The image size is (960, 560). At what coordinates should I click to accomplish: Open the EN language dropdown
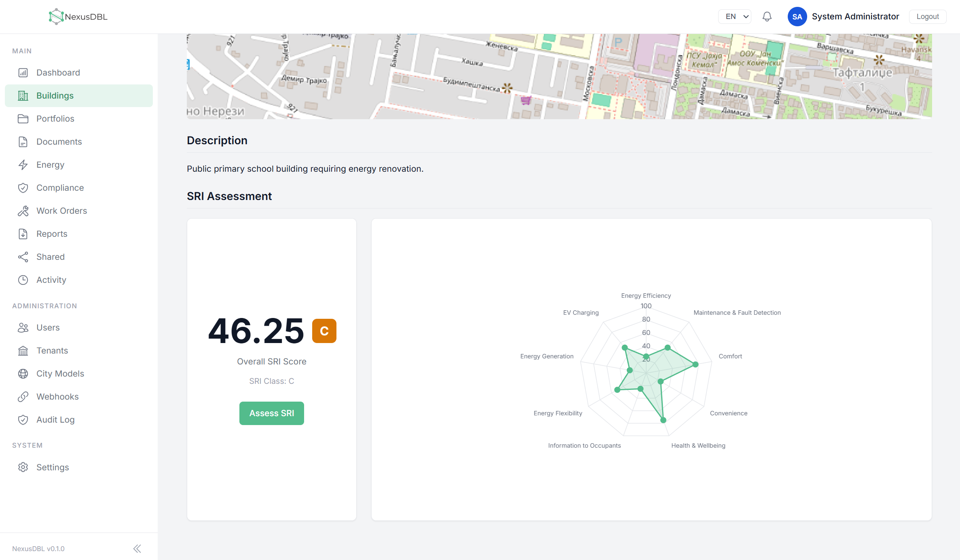(735, 17)
